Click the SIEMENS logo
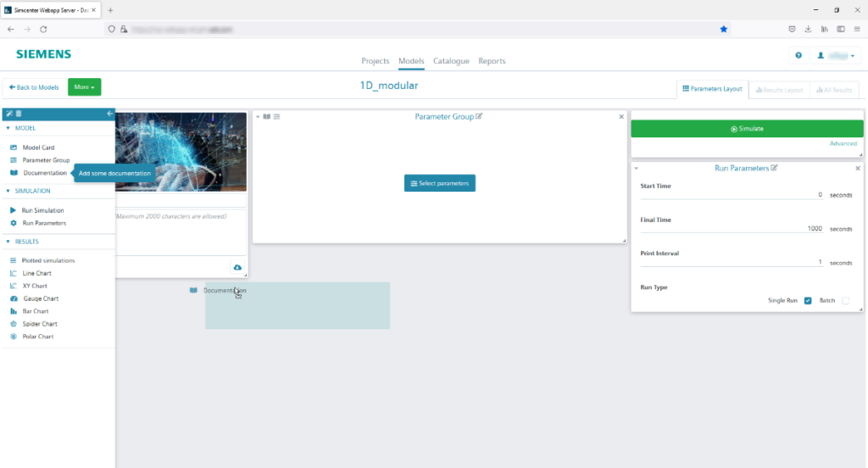The height and width of the screenshot is (468, 868). [44, 53]
